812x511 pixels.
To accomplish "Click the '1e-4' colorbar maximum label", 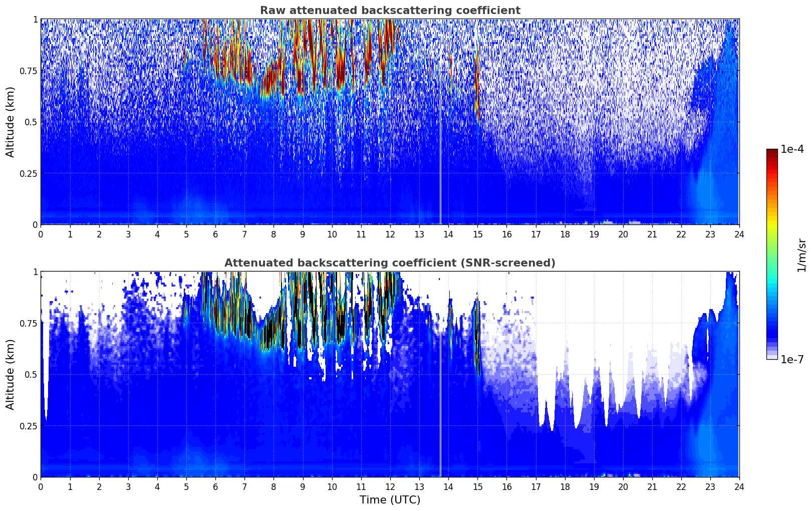I will click(x=792, y=149).
